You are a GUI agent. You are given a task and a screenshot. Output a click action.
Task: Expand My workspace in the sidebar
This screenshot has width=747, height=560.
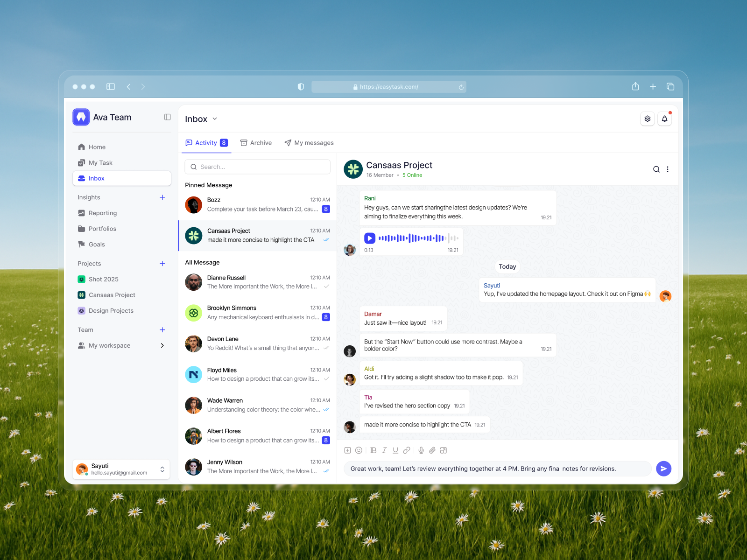point(162,345)
